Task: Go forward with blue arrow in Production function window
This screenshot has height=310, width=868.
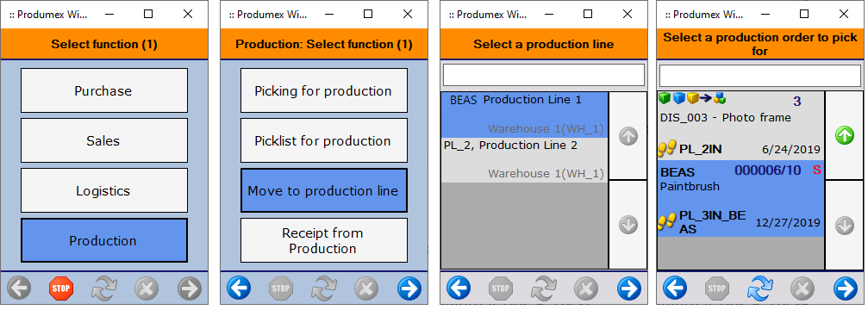Action: pos(409,288)
